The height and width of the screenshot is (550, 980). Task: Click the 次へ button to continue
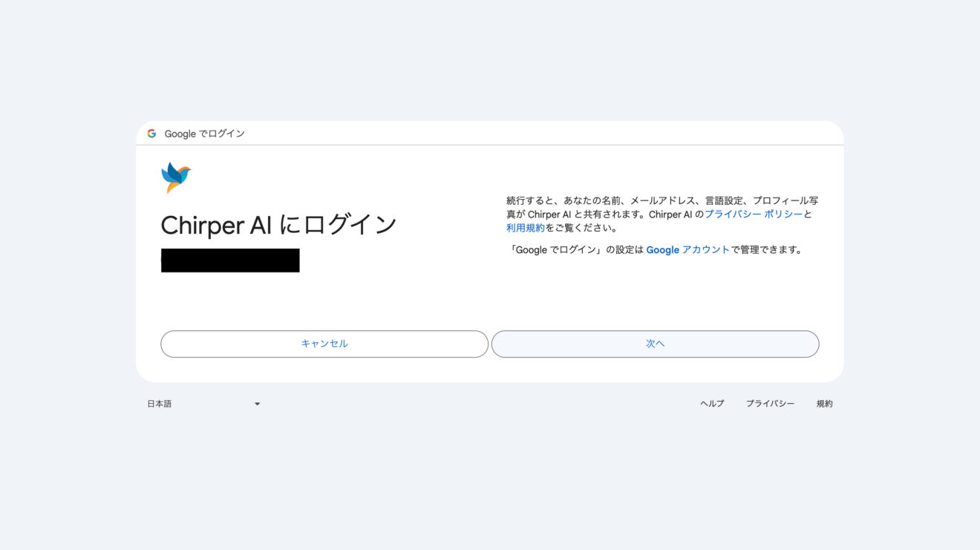click(656, 344)
